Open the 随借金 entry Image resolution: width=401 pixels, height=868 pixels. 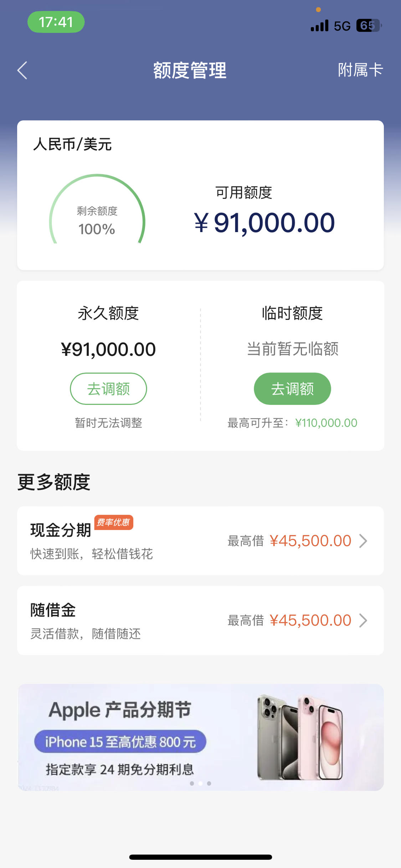tap(200, 620)
